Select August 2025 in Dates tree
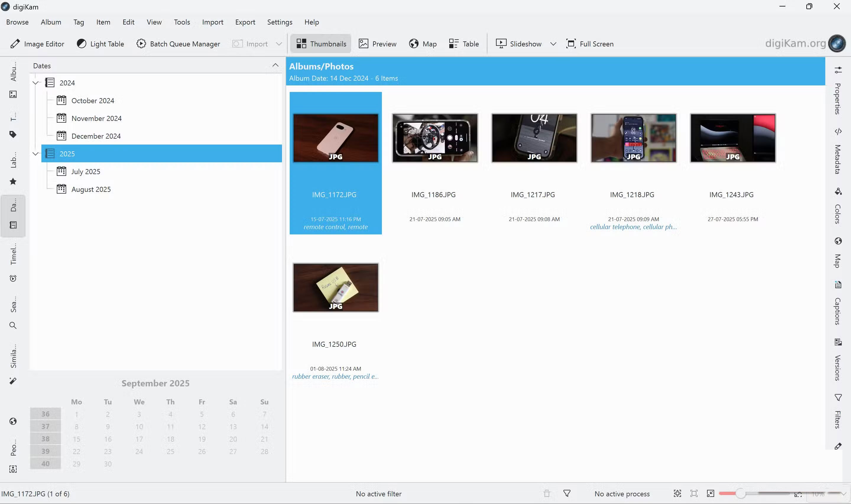This screenshot has height=504, width=851. click(x=91, y=189)
